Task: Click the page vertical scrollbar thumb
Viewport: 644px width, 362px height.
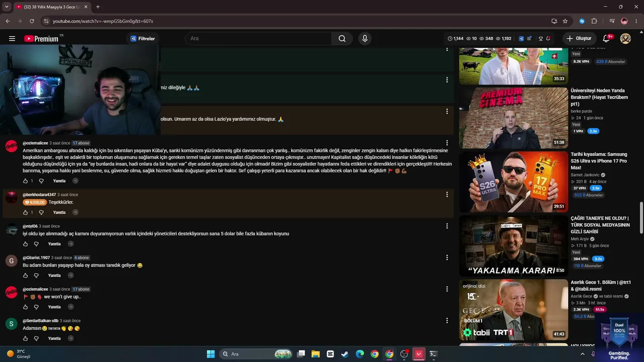Action: (641, 219)
